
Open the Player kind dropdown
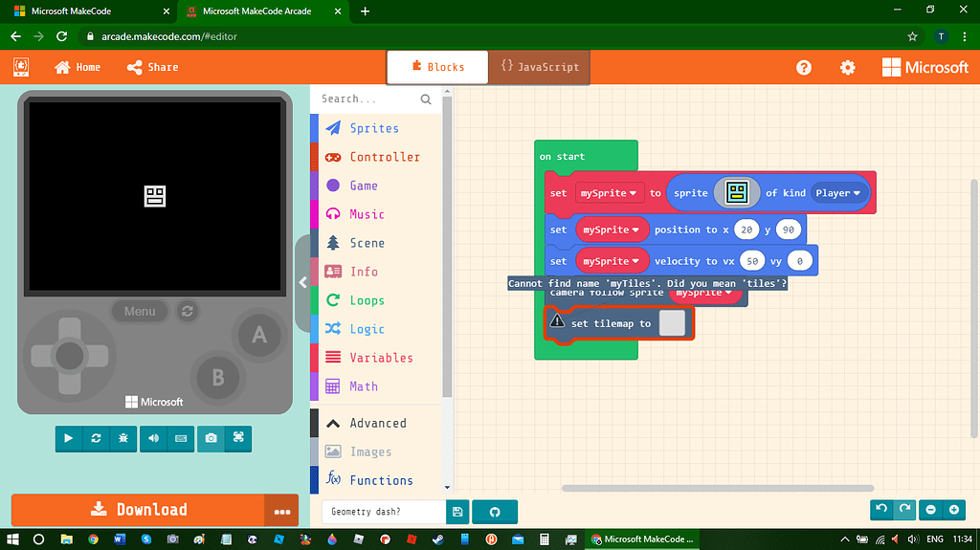[837, 193]
